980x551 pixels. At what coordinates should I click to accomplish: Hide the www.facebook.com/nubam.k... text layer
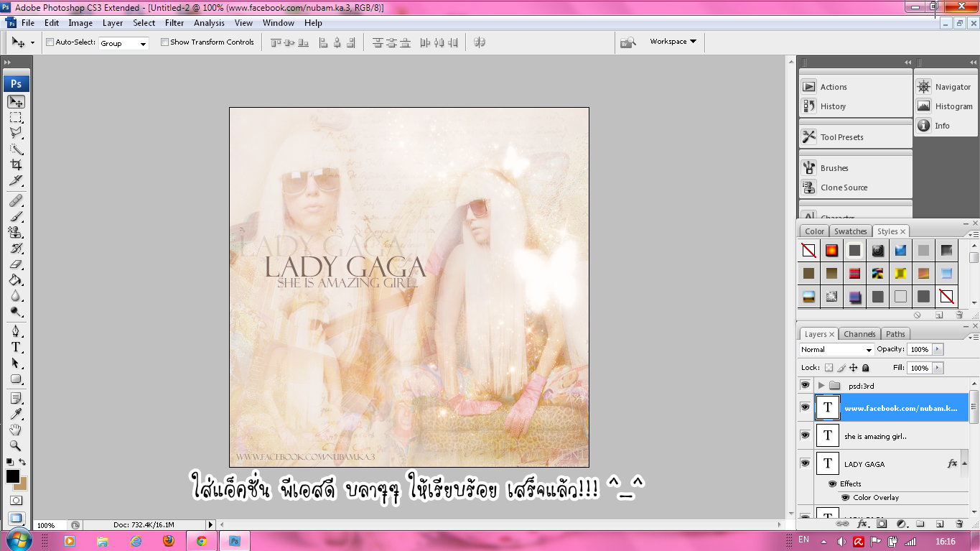tap(805, 407)
